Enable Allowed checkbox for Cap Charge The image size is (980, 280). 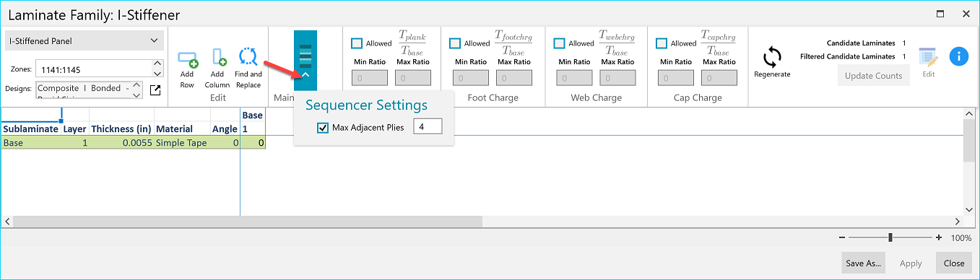[x=661, y=43]
